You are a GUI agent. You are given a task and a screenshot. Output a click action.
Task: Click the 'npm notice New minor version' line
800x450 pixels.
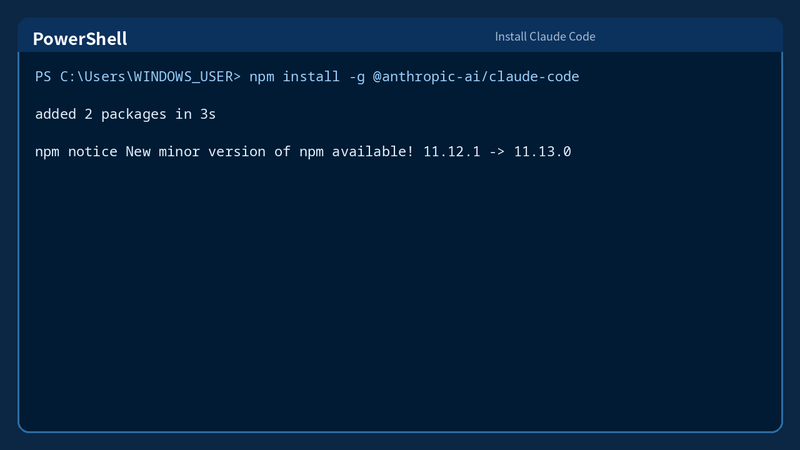(303, 152)
